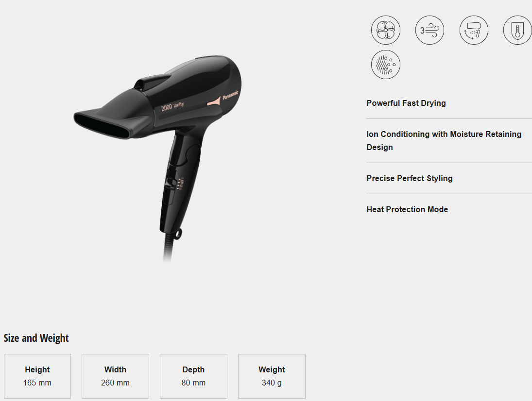Select the Depth 80 mm box

click(193, 376)
